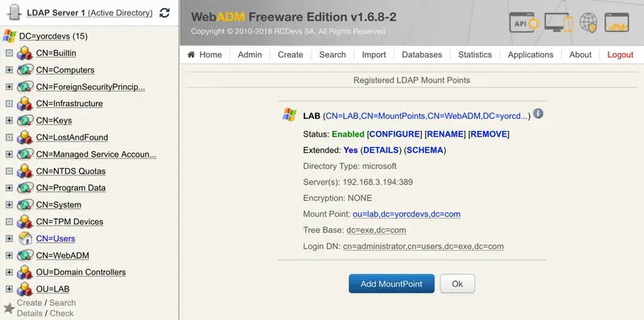
Task: Expand the CN=Managed Service Accoun... node
Action: pos(9,154)
